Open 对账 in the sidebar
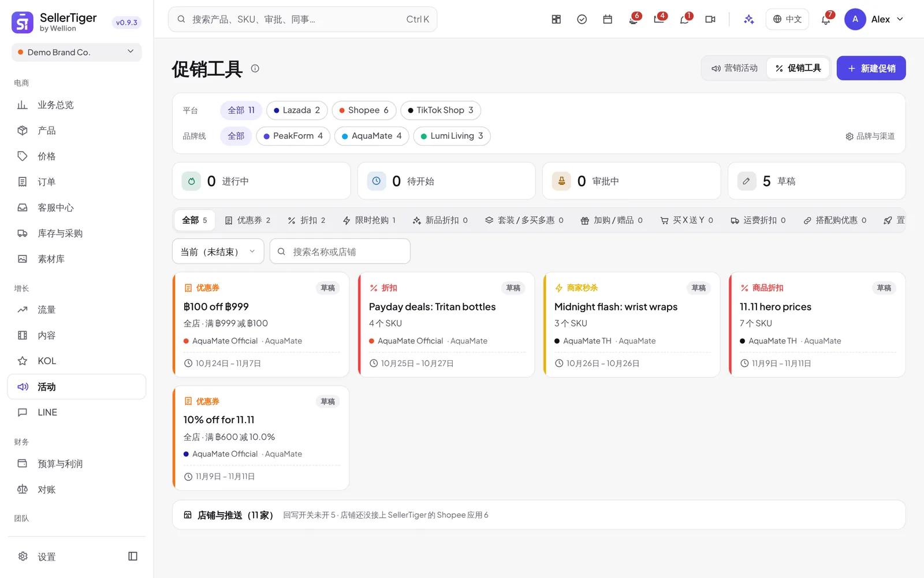Viewport: 924px width, 578px height. pos(76,489)
